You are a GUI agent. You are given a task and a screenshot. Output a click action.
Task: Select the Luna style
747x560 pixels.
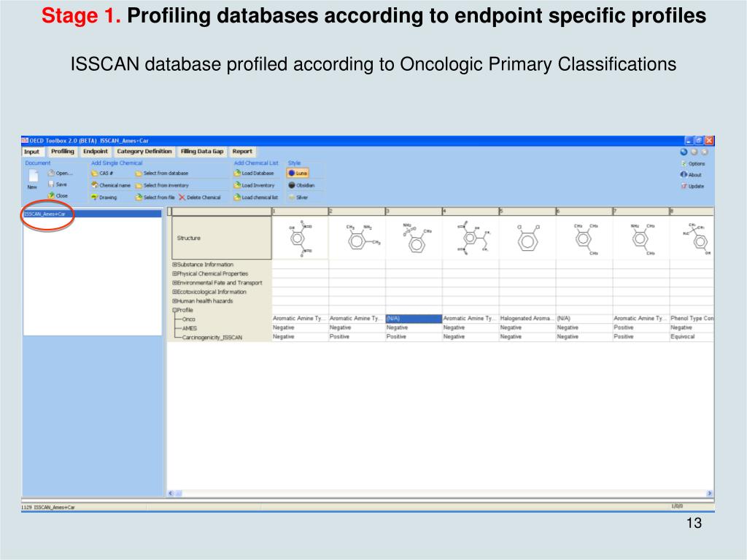pyautogui.click(x=298, y=174)
